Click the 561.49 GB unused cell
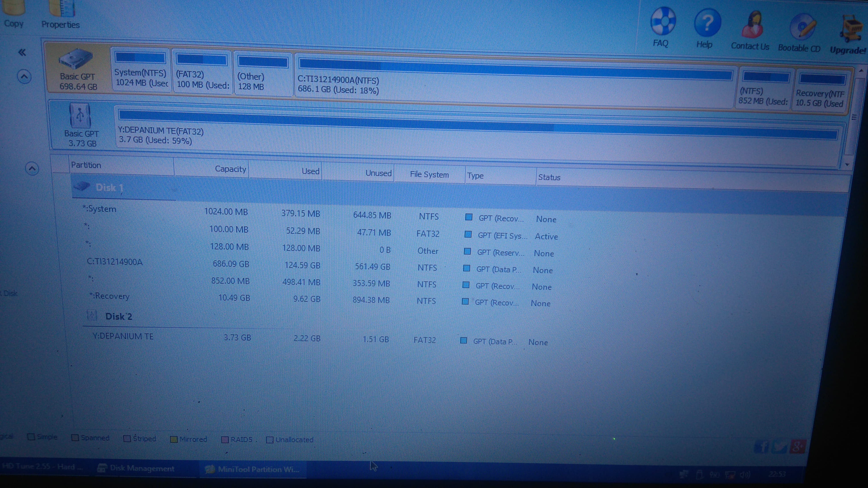 click(x=372, y=267)
